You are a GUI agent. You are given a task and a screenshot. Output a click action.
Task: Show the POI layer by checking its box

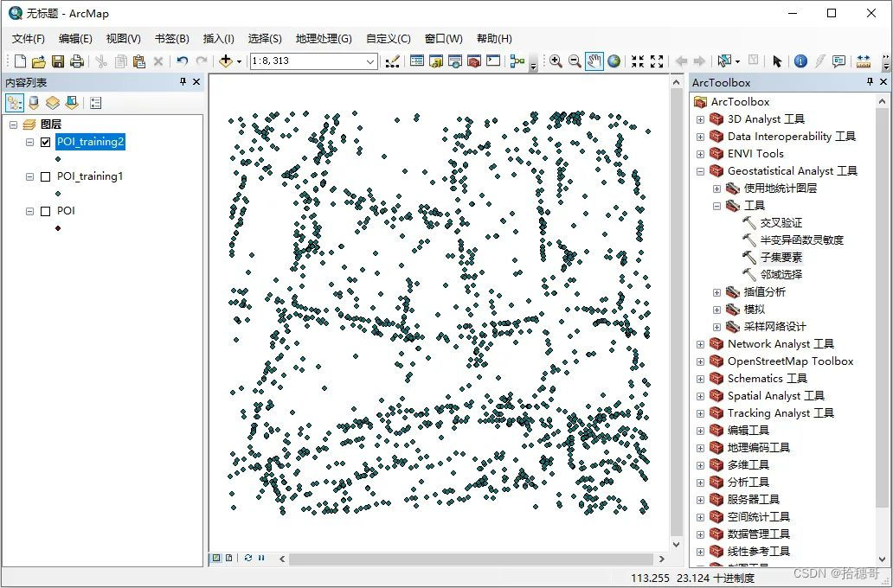click(x=44, y=210)
